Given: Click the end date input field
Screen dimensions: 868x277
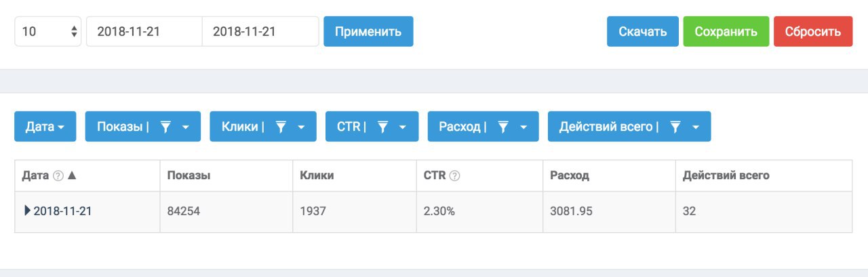Looking at the screenshot, I should click(x=260, y=31).
